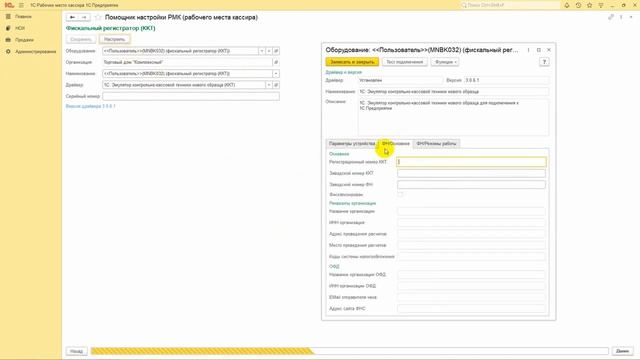Open Продажи section icon in sidebar
The width and height of the screenshot is (640, 360).
8,40
